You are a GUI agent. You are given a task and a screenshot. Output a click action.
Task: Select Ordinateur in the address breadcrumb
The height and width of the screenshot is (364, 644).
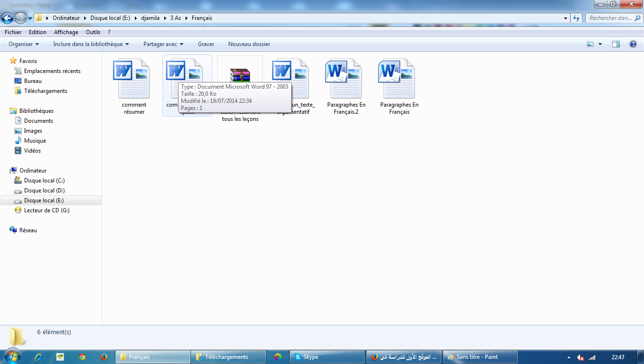66,18
